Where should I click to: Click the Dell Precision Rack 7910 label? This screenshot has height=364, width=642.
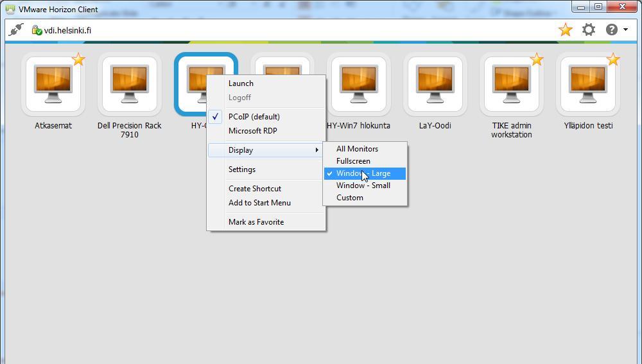[130, 130]
